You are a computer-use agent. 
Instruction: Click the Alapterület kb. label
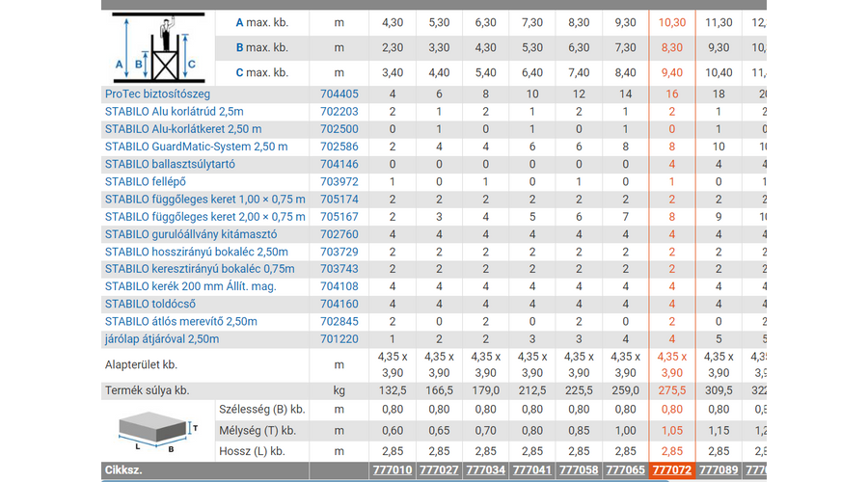141,365
